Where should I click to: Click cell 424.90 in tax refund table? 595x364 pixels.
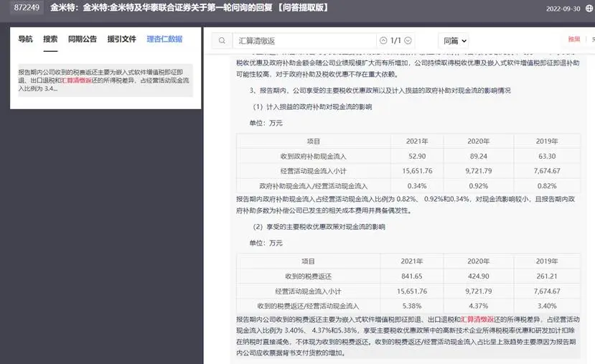point(479,276)
